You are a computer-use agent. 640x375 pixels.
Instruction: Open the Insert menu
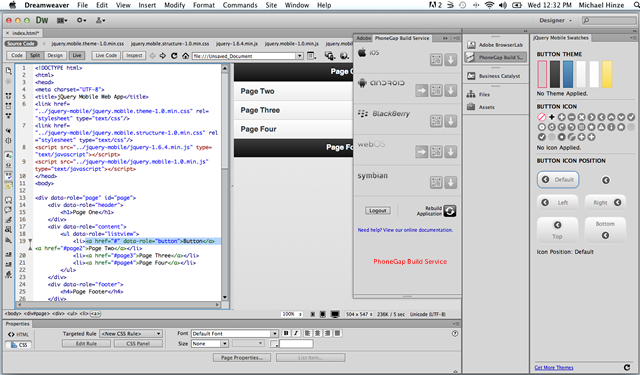click(147, 5)
